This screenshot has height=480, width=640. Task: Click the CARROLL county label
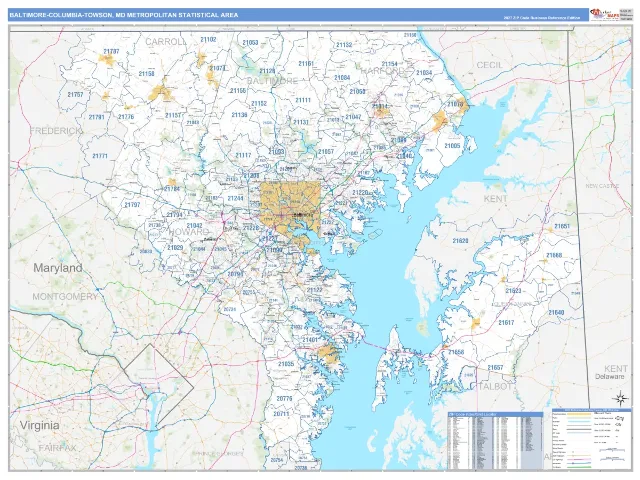[165, 42]
